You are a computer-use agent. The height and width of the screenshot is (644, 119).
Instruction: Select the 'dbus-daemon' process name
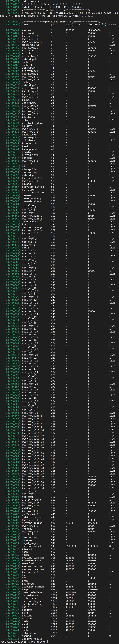(x=30, y=595)
